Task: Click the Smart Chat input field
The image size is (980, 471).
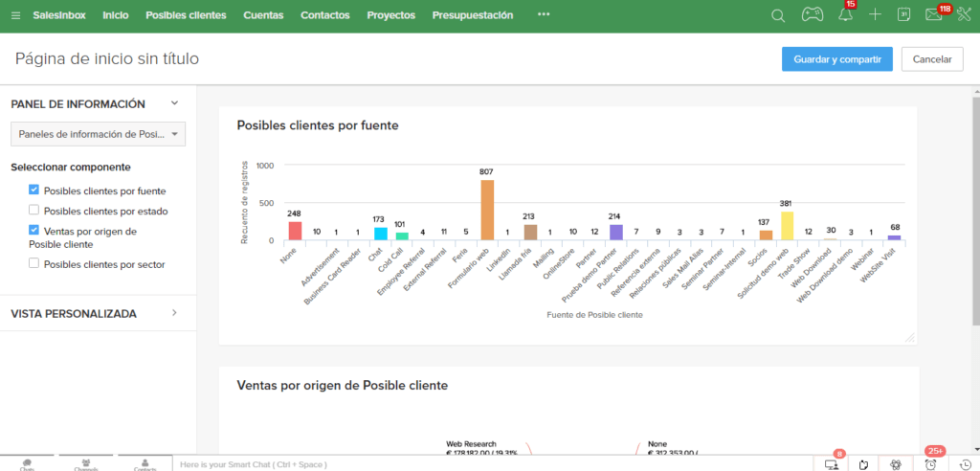Action: 494,464
